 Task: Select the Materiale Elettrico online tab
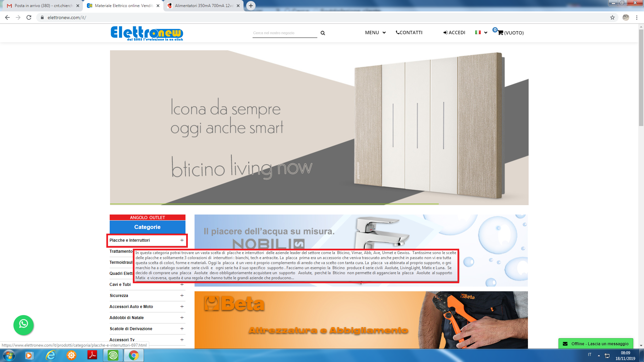[123, 6]
